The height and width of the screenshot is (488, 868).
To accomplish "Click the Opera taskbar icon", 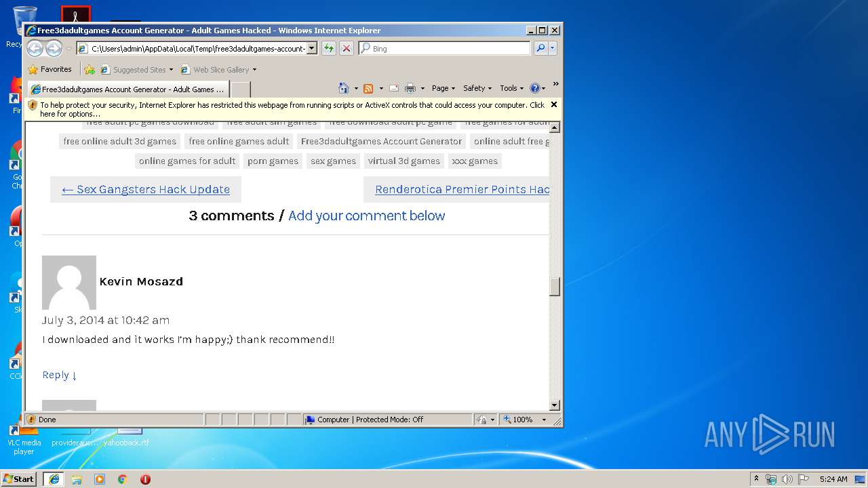I will [x=145, y=479].
